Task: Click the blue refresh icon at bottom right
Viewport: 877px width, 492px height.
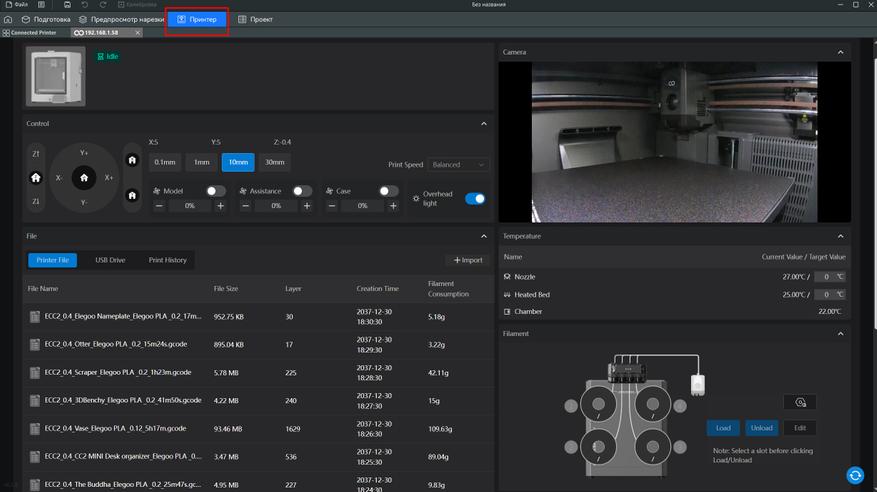Action: [x=855, y=475]
